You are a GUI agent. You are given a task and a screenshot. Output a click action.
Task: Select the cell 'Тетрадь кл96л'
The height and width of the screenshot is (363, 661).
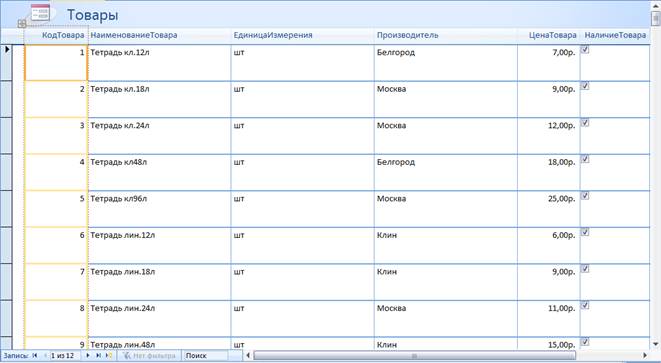point(159,209)
